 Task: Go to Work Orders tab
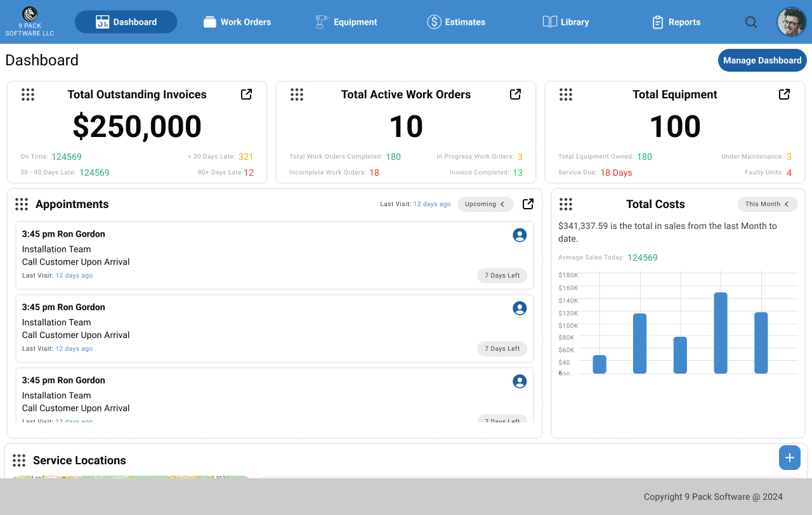point(237,22)
